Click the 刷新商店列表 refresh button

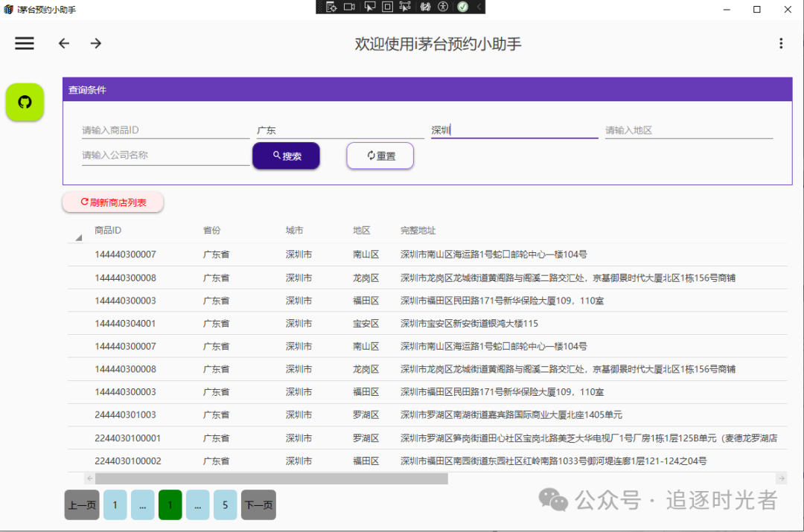pos(112,202)
